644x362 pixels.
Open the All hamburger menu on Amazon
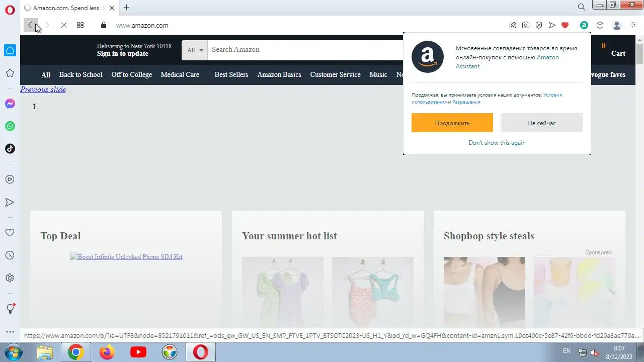pos(46,75)
